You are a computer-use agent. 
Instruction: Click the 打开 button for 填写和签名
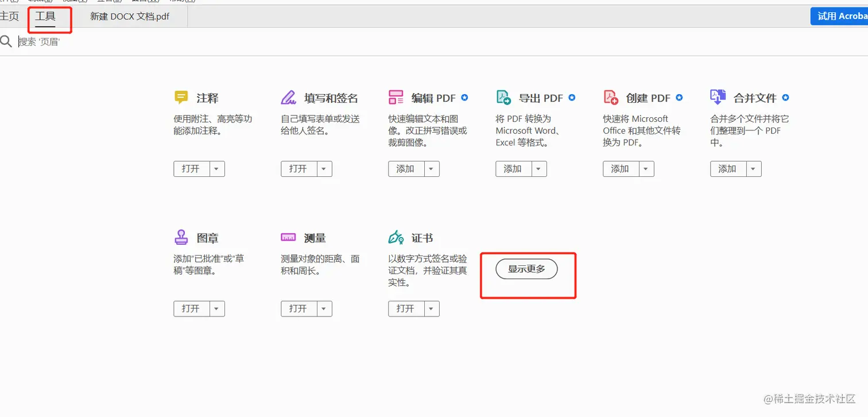pyautogui.click(x=299, y=169)
